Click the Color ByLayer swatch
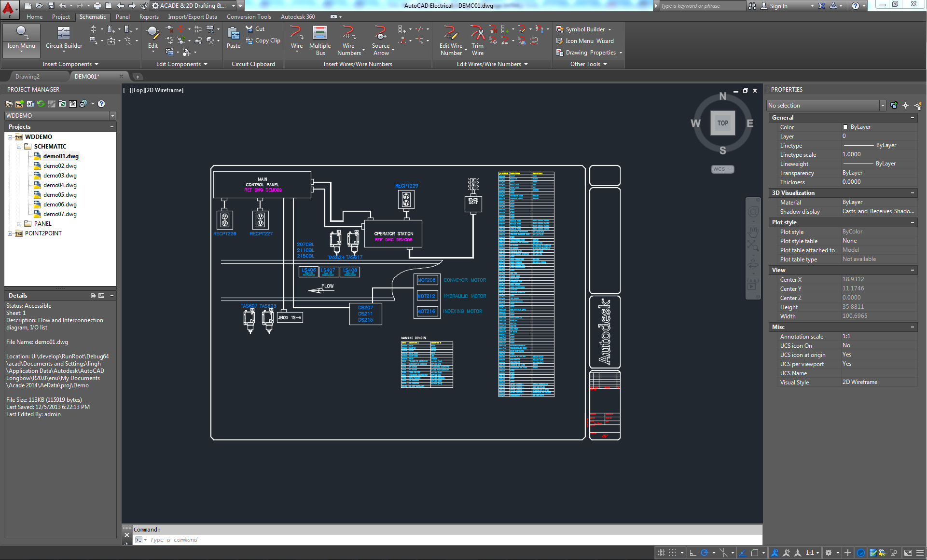 (845, 127)
